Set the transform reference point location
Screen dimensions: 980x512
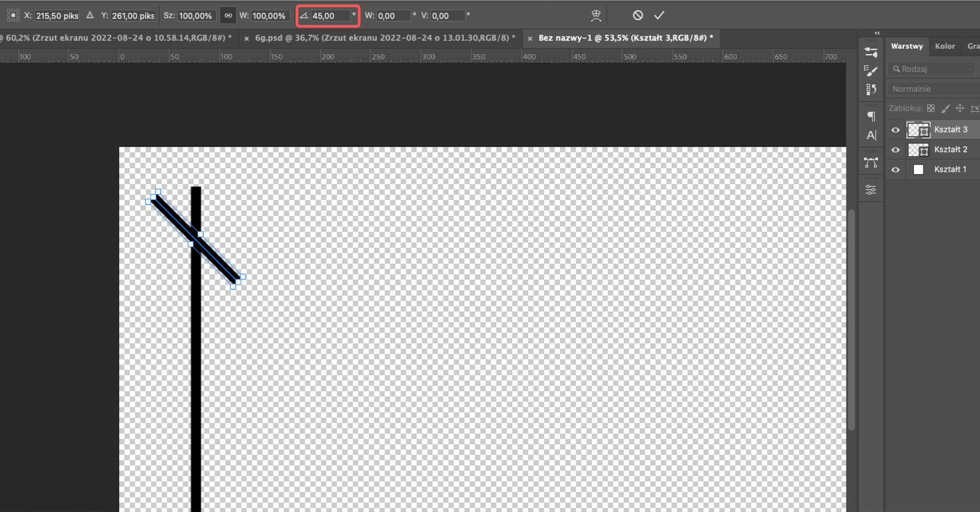click(13, 16)
